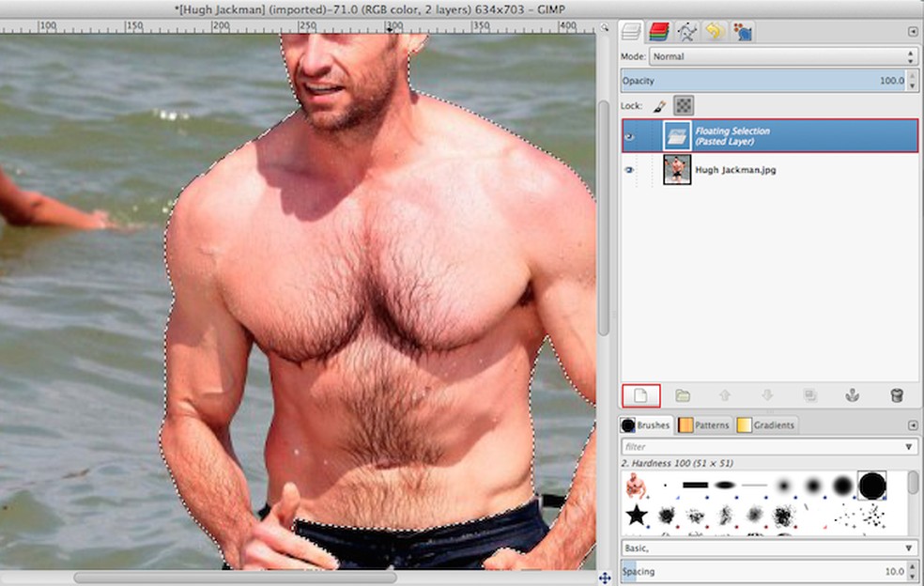Switch to the Layers dock tab
924x586 pixels.
631,31
